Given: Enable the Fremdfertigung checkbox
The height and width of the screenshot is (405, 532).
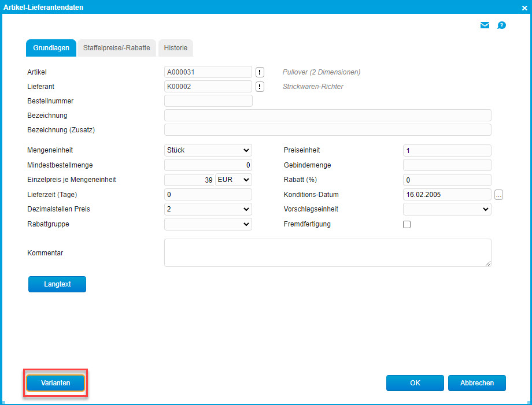Looking at the screenshot, I should point(407,224).
